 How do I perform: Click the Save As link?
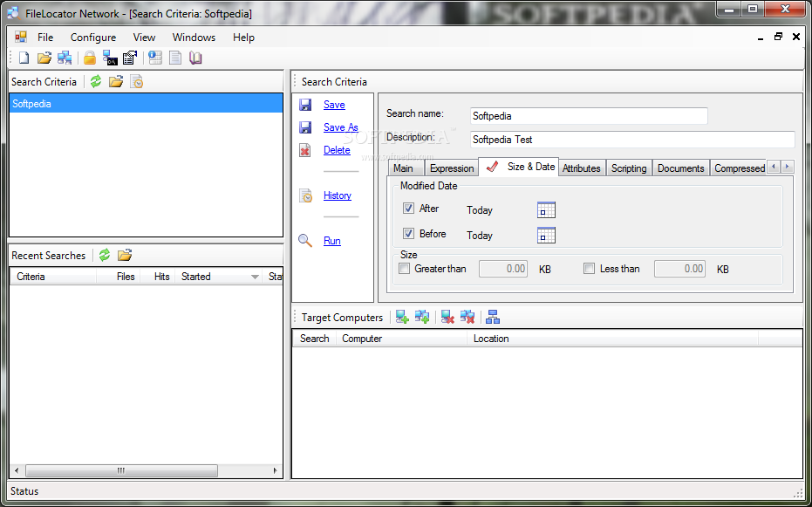pos(341,127)
